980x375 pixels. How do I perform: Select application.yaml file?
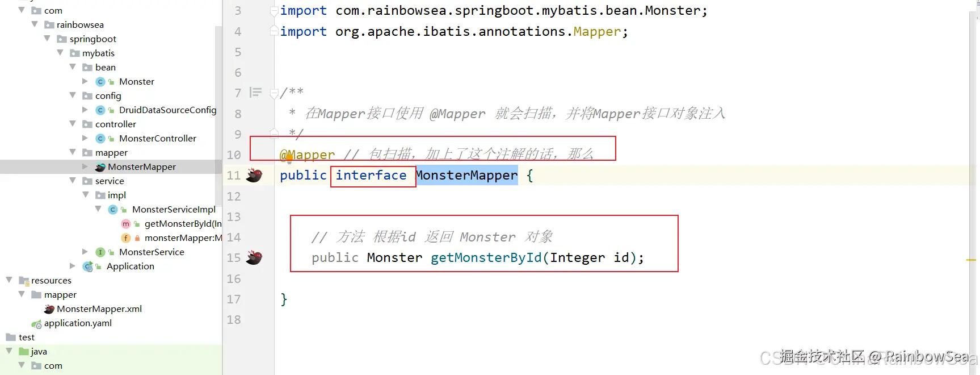pyautogui.click(x=78, y=323)
